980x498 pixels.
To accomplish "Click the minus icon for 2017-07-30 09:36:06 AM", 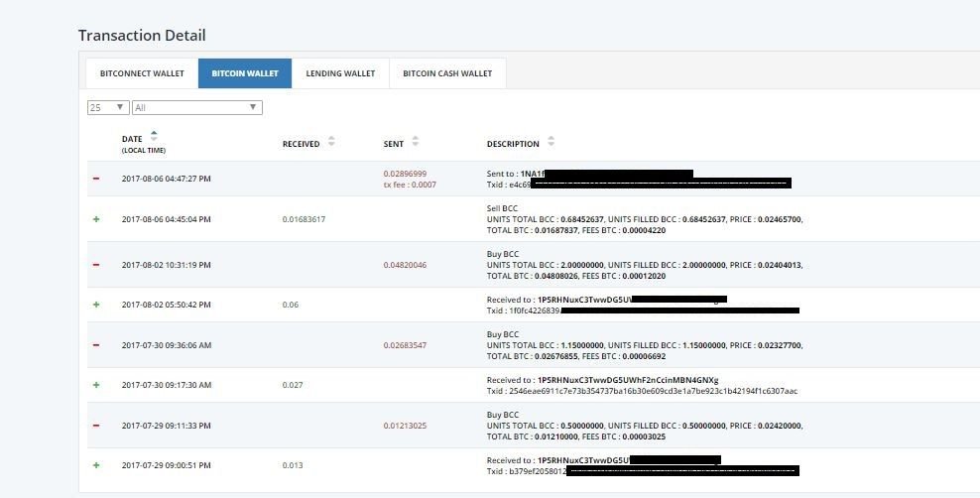I will click(96, 345).
